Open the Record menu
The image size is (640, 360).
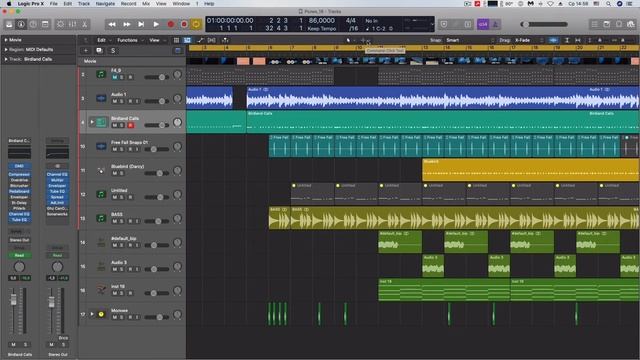(128, 4)
